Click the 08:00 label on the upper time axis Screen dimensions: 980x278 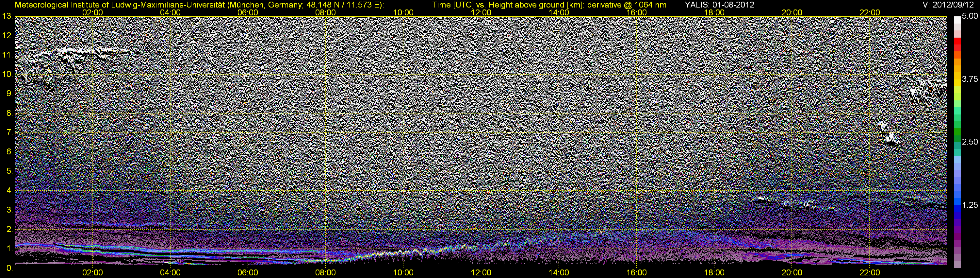pyautogui.click(x=326, y=12)
